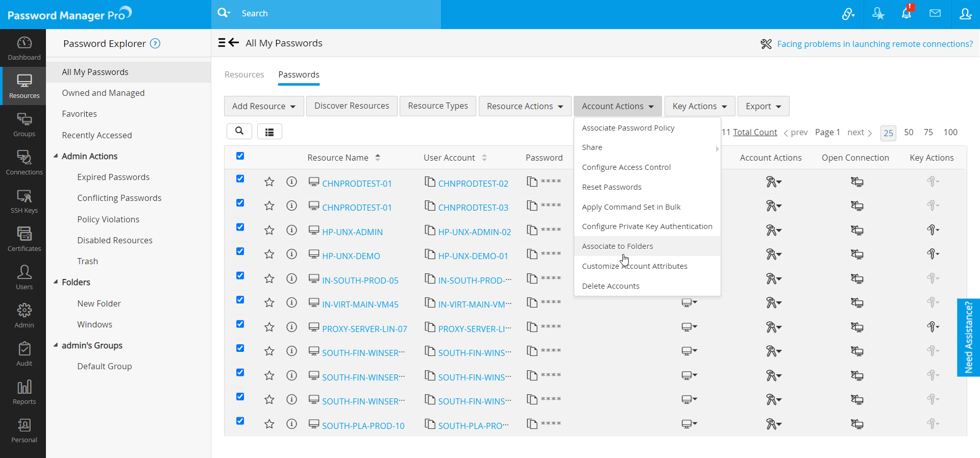Collapse the Admin Actions tree section
Screen dimensions: 980x458
coord(56,156)
